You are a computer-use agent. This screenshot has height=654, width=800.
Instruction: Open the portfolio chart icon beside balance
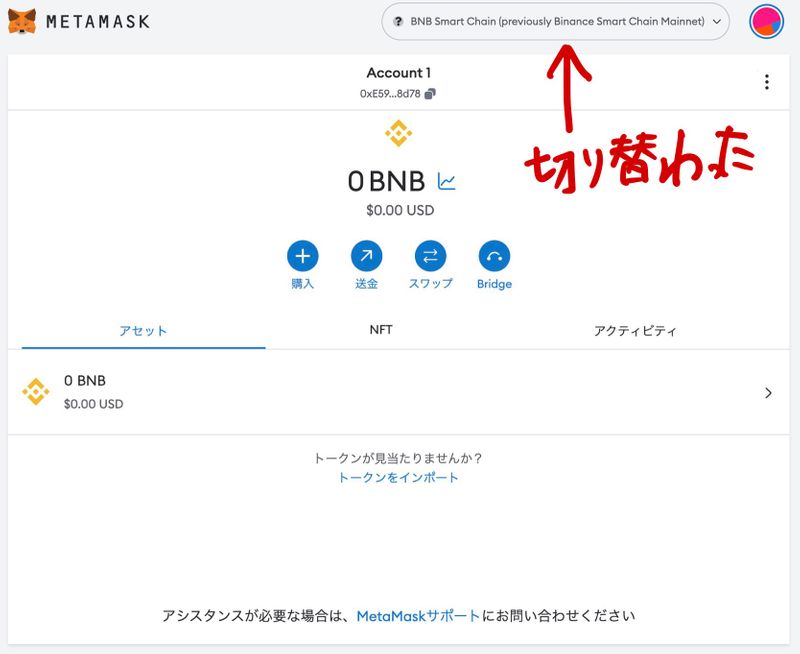[446, 181]
